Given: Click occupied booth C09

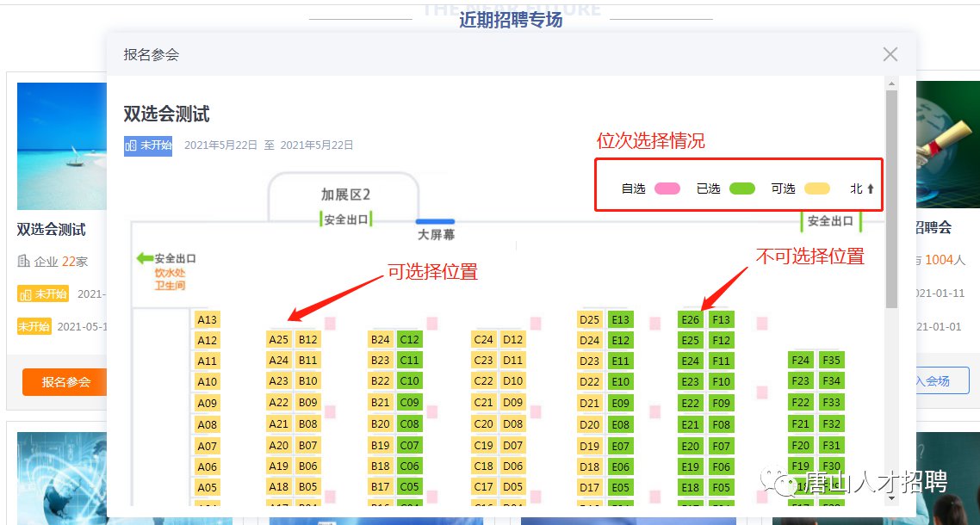Looking at the screenshot, I should pyautogui.click(x=409, y=403).
